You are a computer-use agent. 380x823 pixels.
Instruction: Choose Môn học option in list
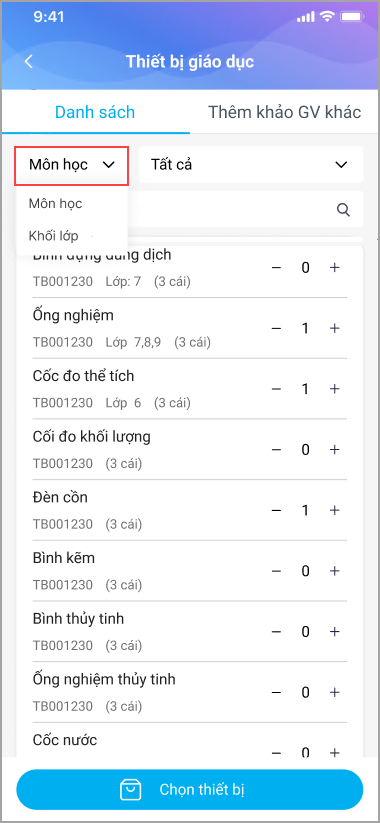point(56,203)
